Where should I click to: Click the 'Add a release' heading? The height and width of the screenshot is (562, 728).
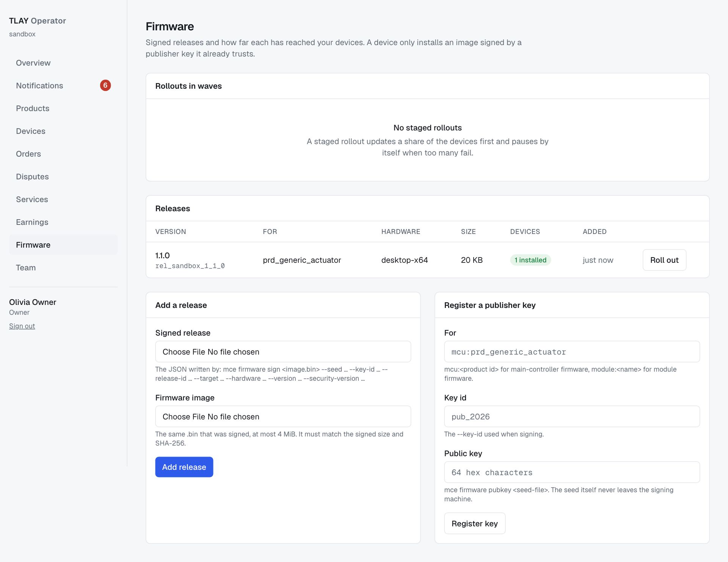tap(181, 305)
